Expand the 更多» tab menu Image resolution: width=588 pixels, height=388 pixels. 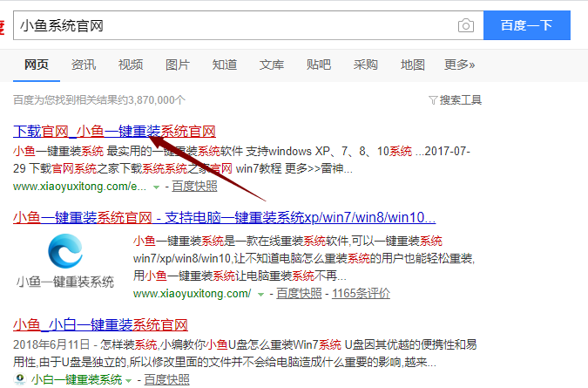click(x=460, y=65)
